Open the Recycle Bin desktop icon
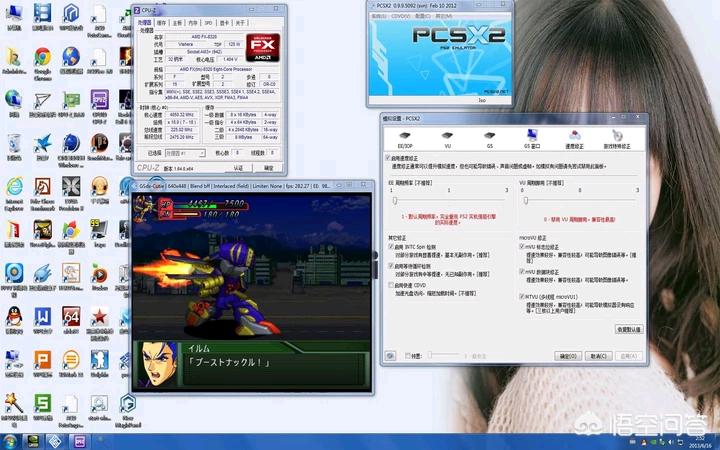This screenshot has width=720, height=450. [x=14, y=146]
